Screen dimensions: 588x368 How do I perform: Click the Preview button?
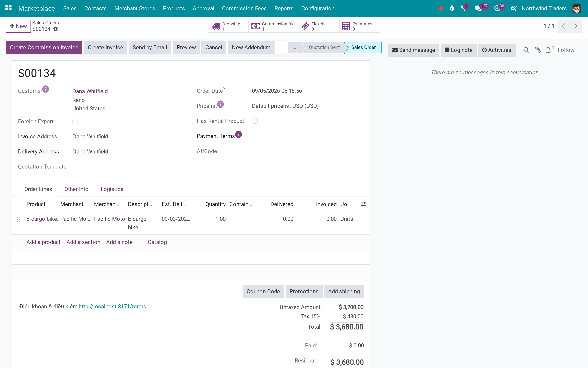click(186, 47)
